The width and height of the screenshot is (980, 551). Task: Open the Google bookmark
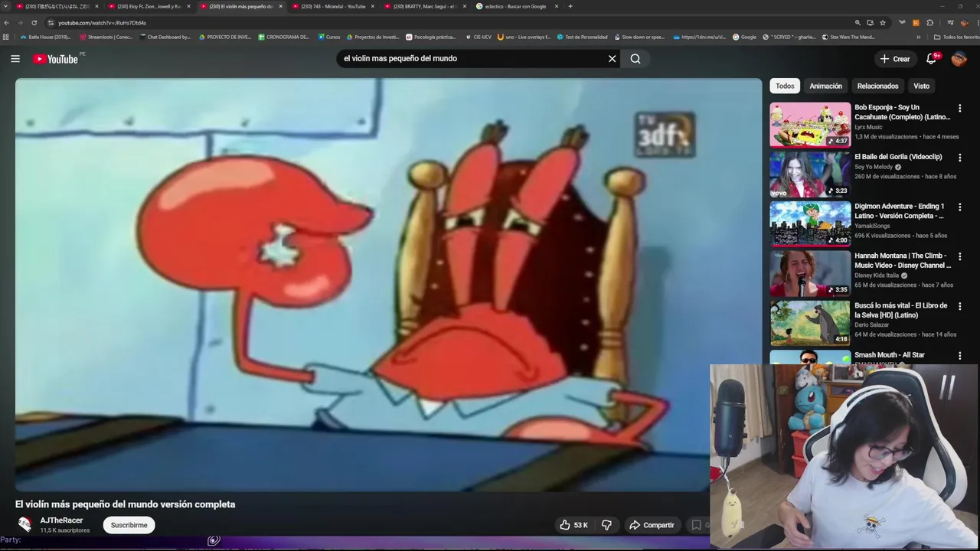744,37
